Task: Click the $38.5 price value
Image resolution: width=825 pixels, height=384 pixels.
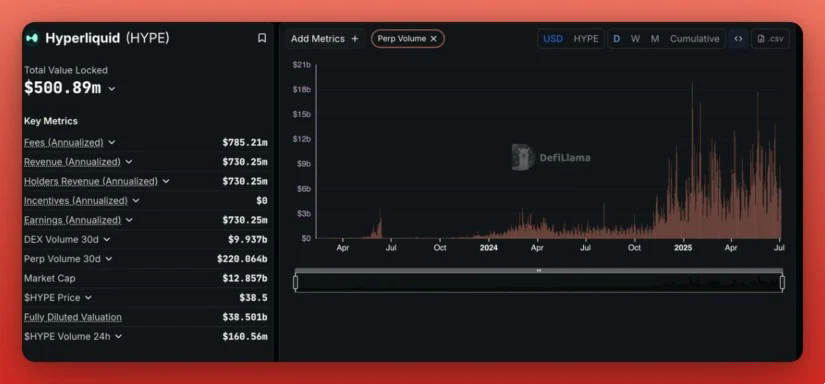Action: pos(253,298)
